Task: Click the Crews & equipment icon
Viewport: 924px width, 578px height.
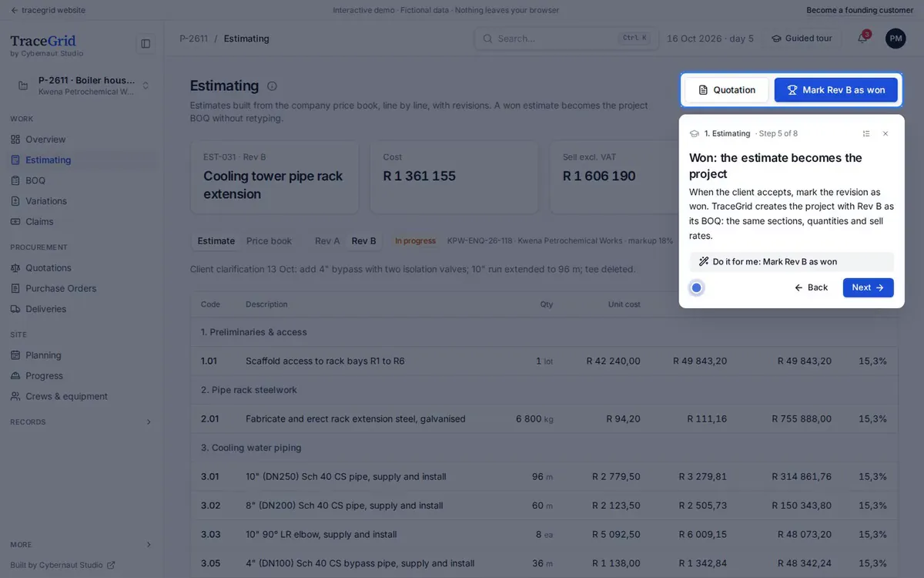Action: 15,396
